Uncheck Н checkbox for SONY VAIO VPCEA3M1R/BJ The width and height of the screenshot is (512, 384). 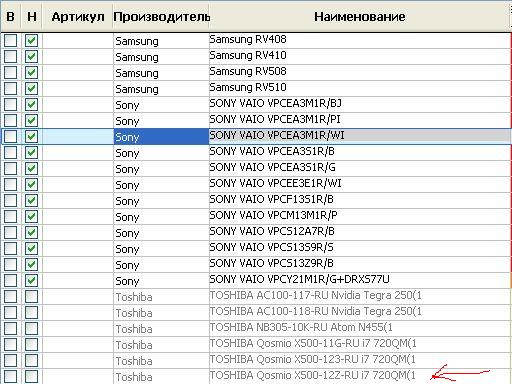tap(32, 105)
